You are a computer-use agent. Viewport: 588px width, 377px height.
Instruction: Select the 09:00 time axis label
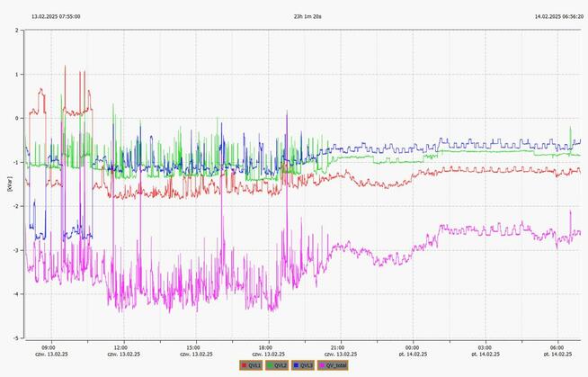[x=48, y=347]
